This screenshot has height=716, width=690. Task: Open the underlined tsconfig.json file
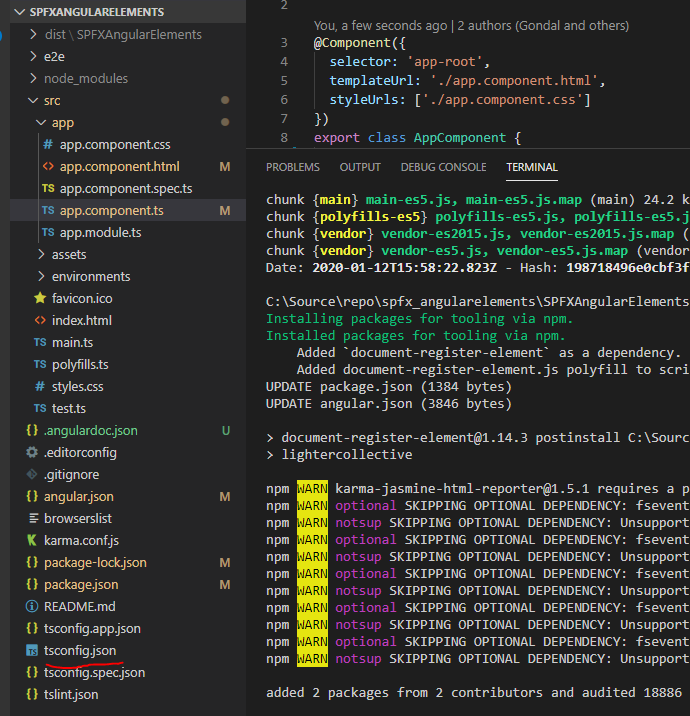80,650
